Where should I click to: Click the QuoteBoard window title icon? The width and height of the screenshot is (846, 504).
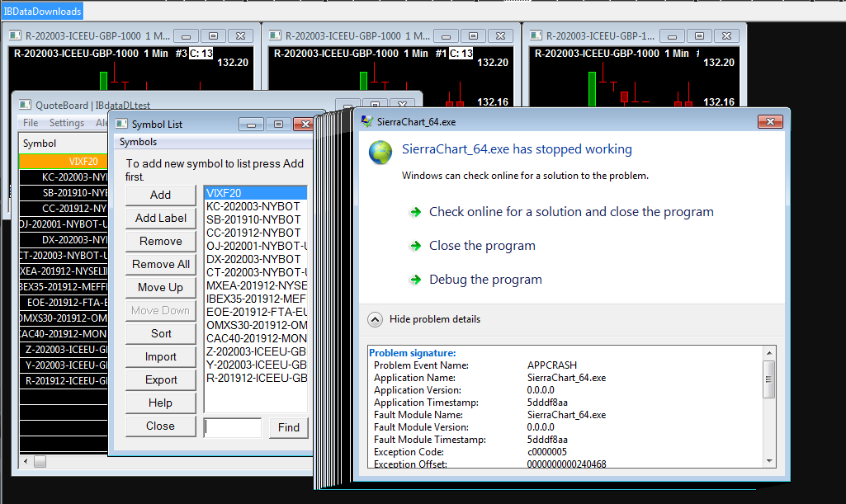25,105
